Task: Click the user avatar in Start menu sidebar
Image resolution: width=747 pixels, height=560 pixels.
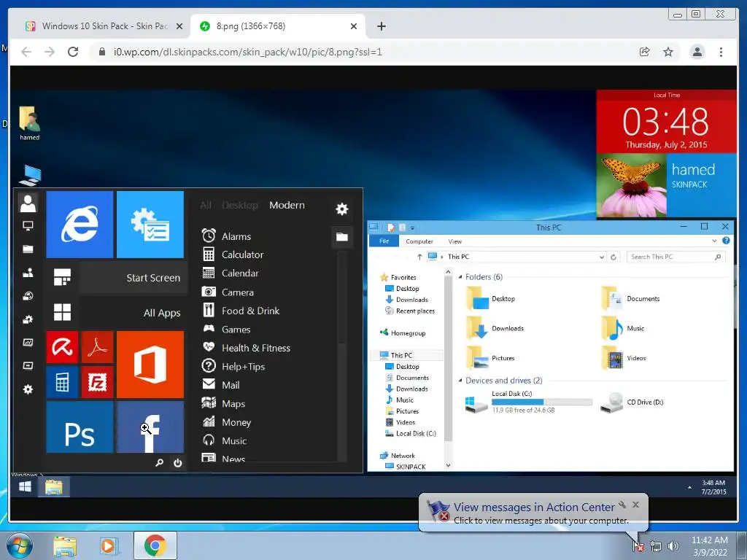Action: tap(28, 203)
